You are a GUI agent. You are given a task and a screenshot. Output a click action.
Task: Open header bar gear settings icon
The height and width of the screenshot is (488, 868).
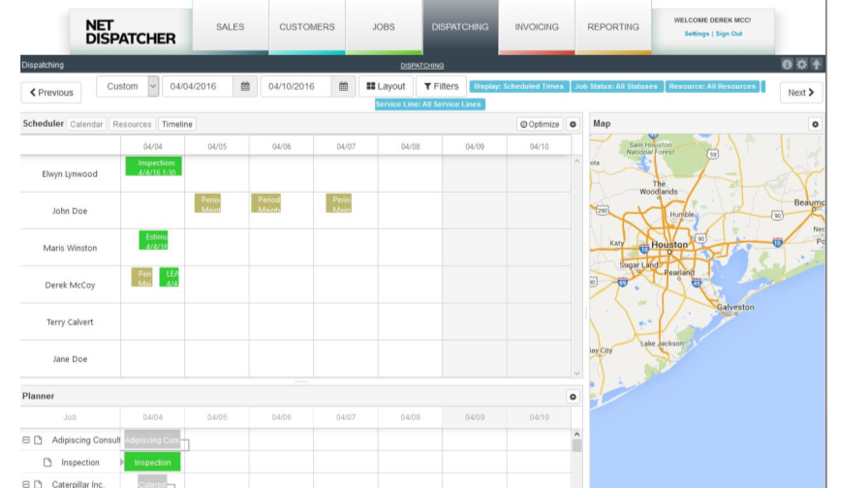click(801, 65)
